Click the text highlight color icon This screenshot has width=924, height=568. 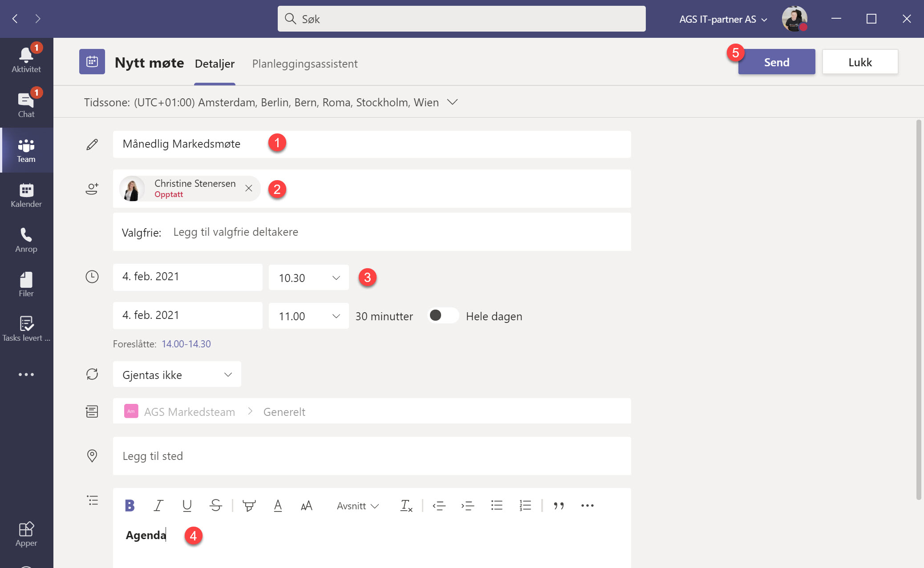point(250,505)
